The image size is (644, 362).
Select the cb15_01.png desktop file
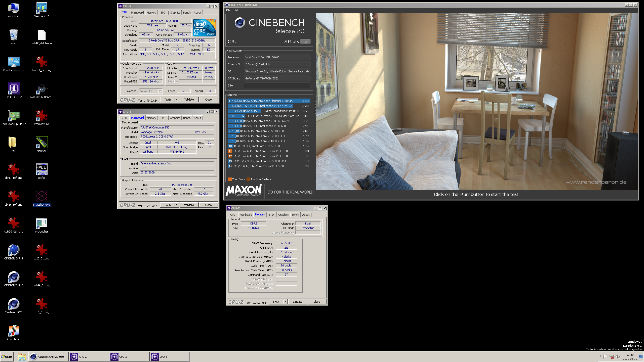point(42,306)
